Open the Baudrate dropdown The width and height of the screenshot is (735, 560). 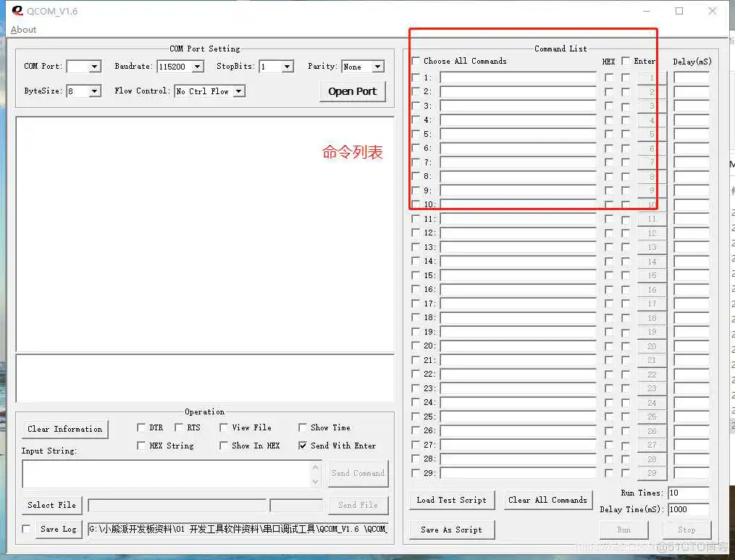tap(197, 66)
